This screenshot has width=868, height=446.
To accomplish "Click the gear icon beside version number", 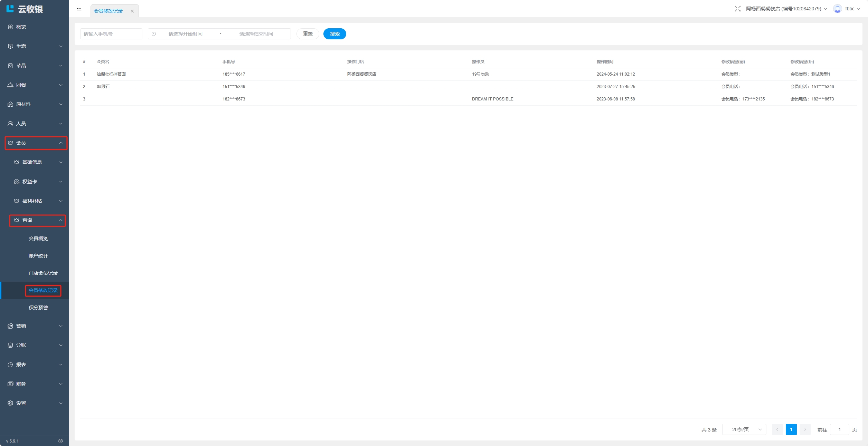I will tap(60, 441).
